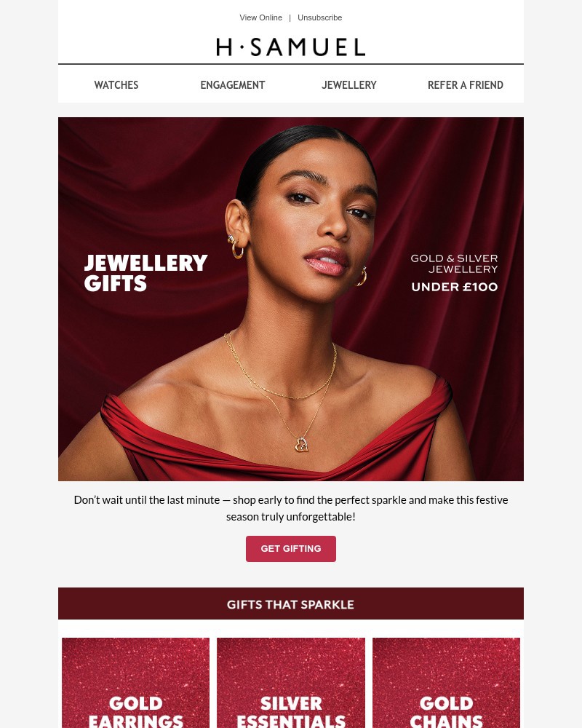
Task: Open the Silver Essentials tile
Action: [x=291, y=683]
